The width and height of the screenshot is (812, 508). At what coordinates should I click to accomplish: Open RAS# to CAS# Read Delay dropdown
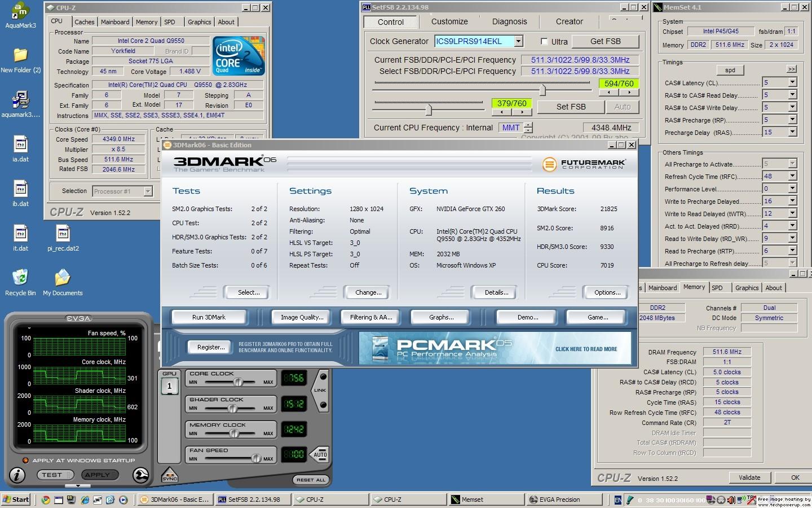tap(792, 95)
